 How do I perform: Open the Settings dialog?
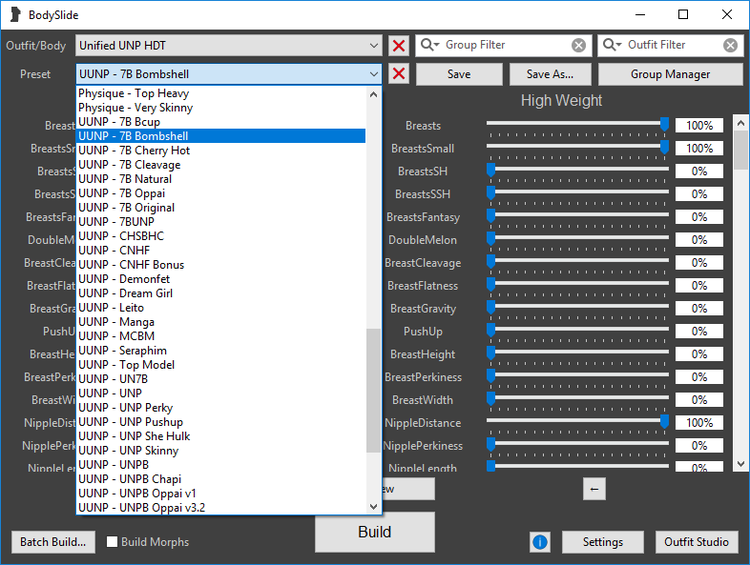(x=603, y=542)
